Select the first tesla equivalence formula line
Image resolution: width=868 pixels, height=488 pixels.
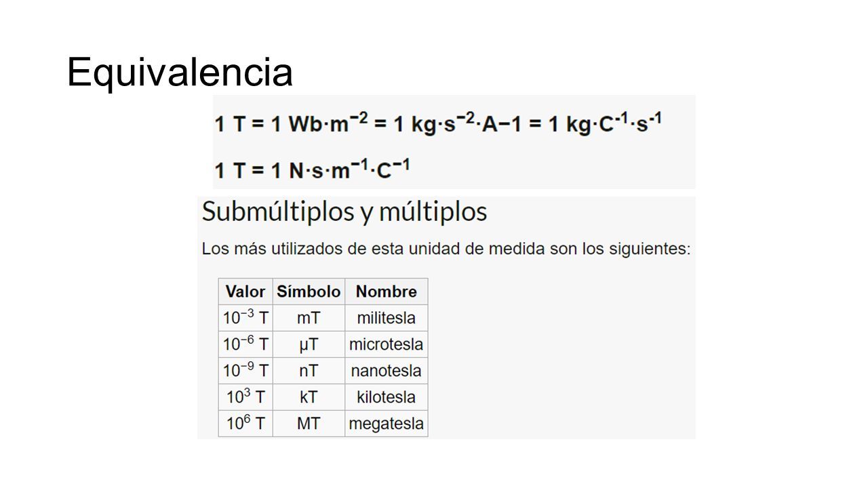[x=438, y=124]
